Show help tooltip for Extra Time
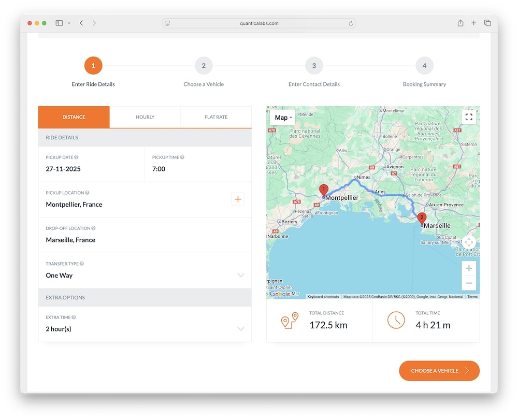The width and height of the screenshot is (518, 420). coord(74,317)
